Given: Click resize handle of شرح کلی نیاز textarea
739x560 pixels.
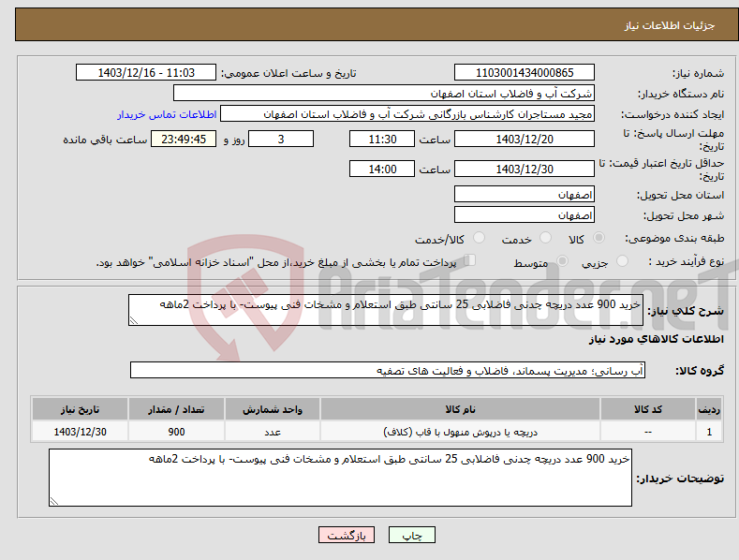Looking at the screenshot, I should tap(134, 320).
